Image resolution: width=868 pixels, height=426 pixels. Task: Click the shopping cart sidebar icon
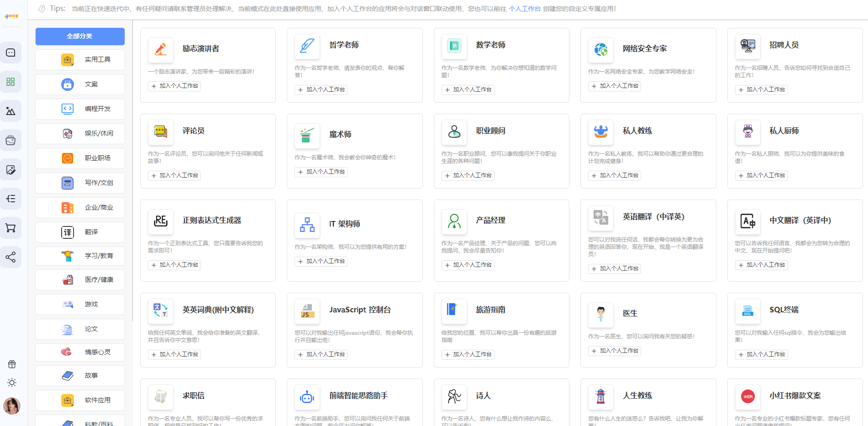[11, 228]
